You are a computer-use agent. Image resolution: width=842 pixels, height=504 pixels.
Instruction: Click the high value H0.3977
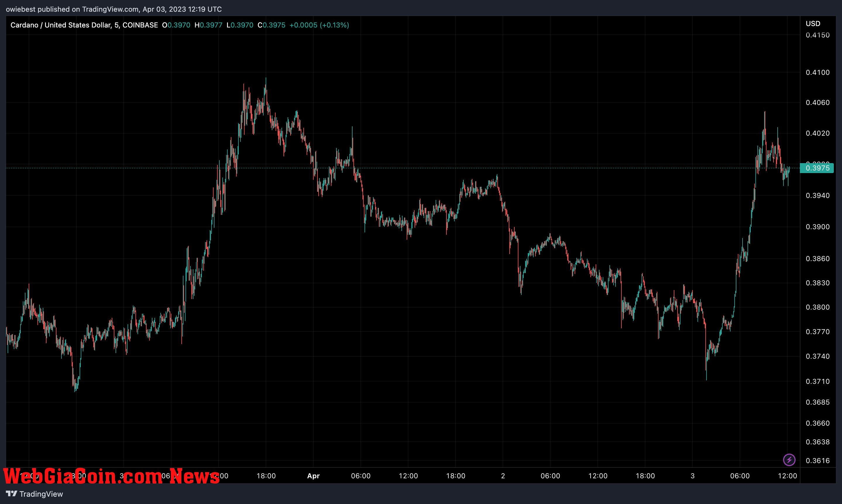pyautogui.click(x=208, y=25)
